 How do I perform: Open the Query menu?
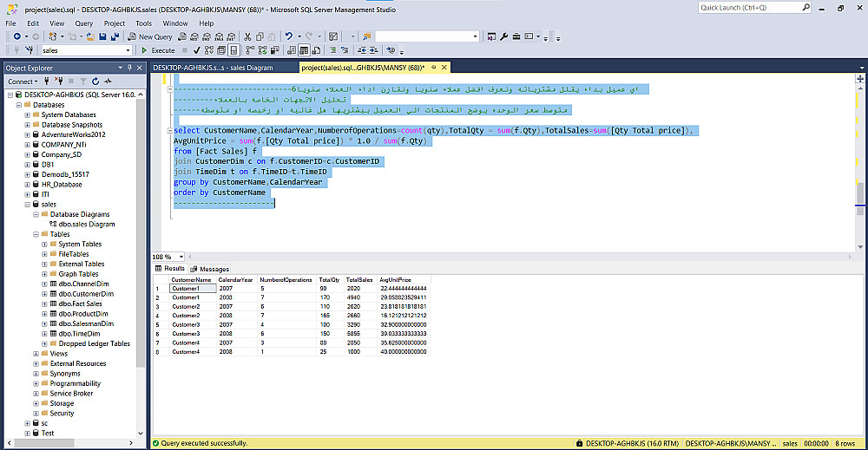click(x=84, y=23)
